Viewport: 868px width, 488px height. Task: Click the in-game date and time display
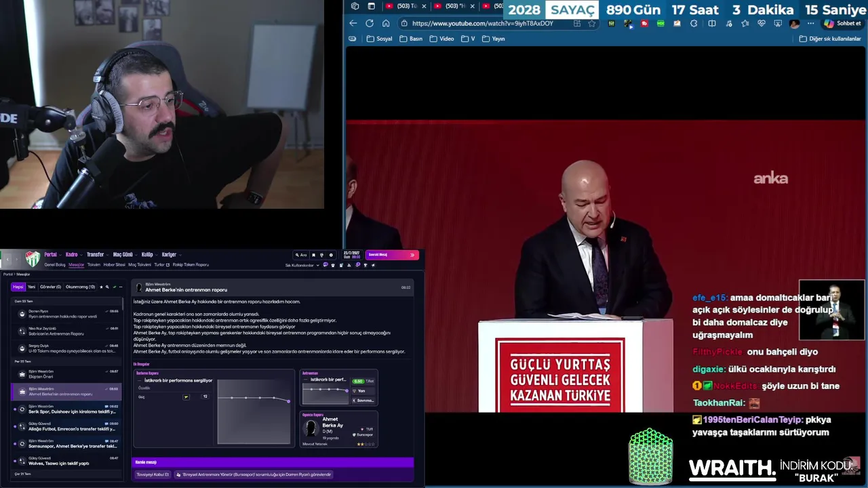(x=352, y=255)
